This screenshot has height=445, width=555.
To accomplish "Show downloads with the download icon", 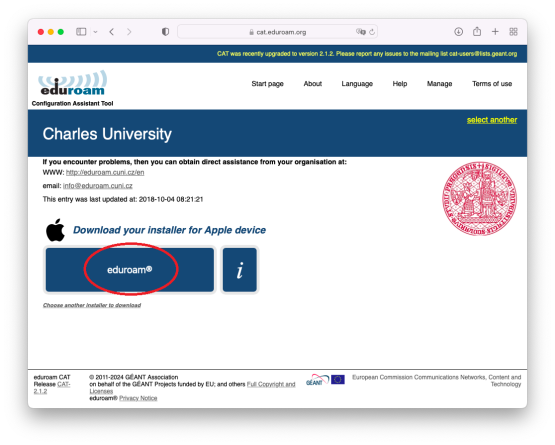I will (458, 32).
